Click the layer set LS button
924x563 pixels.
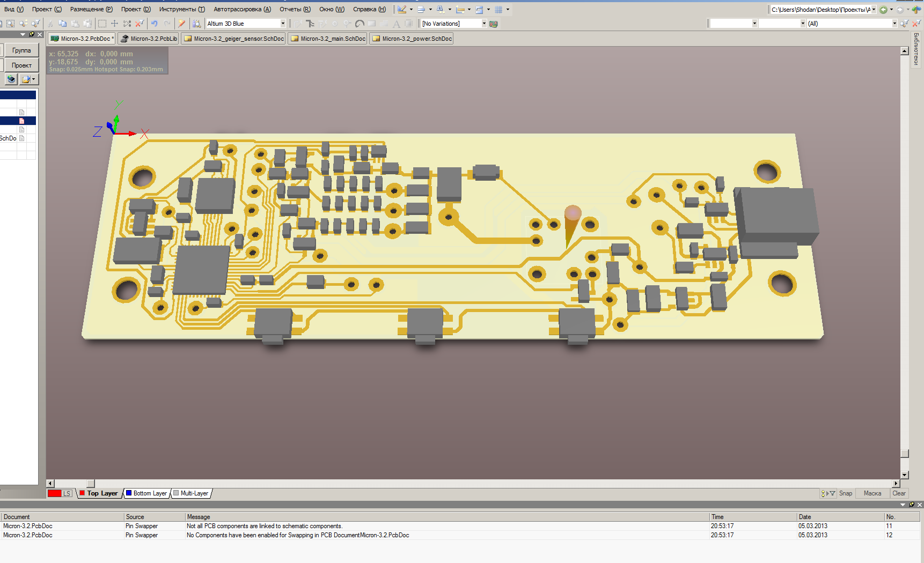(x=67, y=493)
